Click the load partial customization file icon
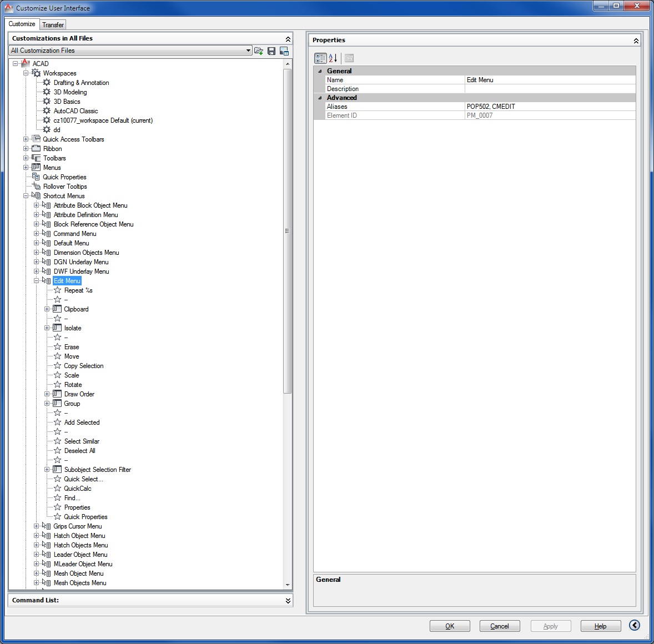 259,51
